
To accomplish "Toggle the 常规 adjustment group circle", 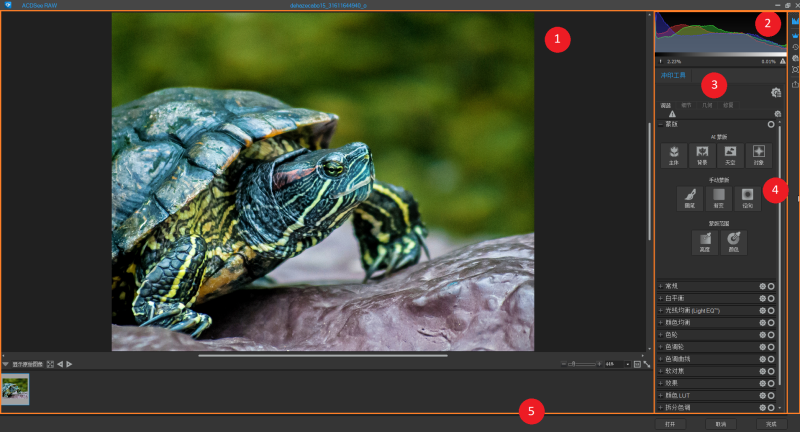I will pos(771,286).
